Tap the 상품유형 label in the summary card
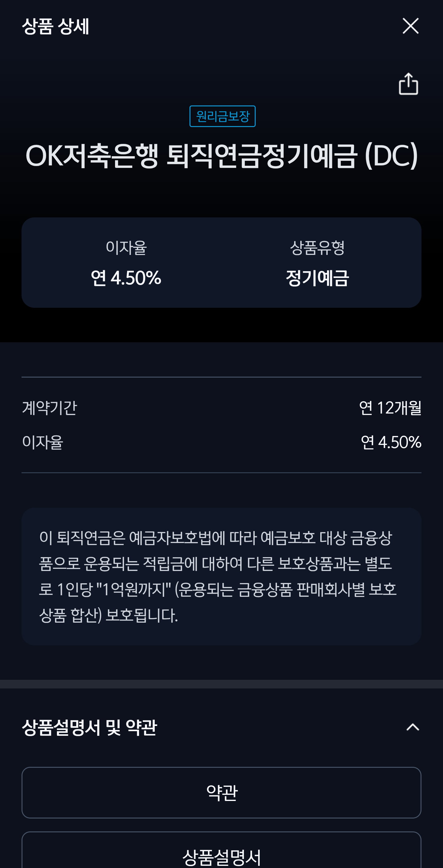This screenshot has width=443, height=868. (317, 247)
